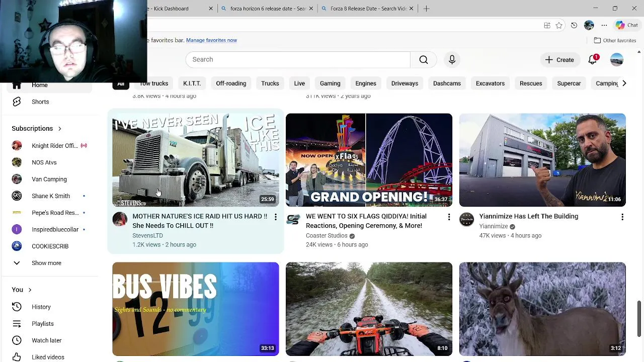Favorite this page with star icon
Viewport: 644px width, 362px height.
point(559,25)
